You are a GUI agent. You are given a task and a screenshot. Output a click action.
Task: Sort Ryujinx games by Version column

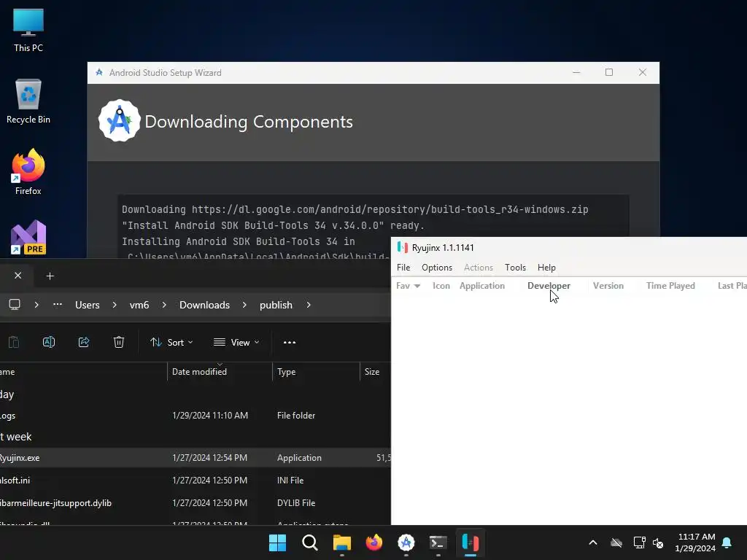(x=608, y=286)
